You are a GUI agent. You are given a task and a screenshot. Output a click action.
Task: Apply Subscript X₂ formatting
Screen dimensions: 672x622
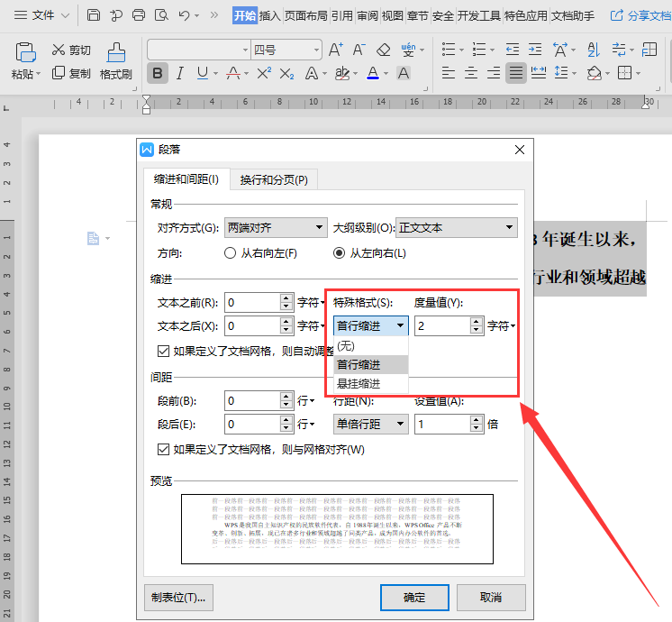[x=286, y=74]
